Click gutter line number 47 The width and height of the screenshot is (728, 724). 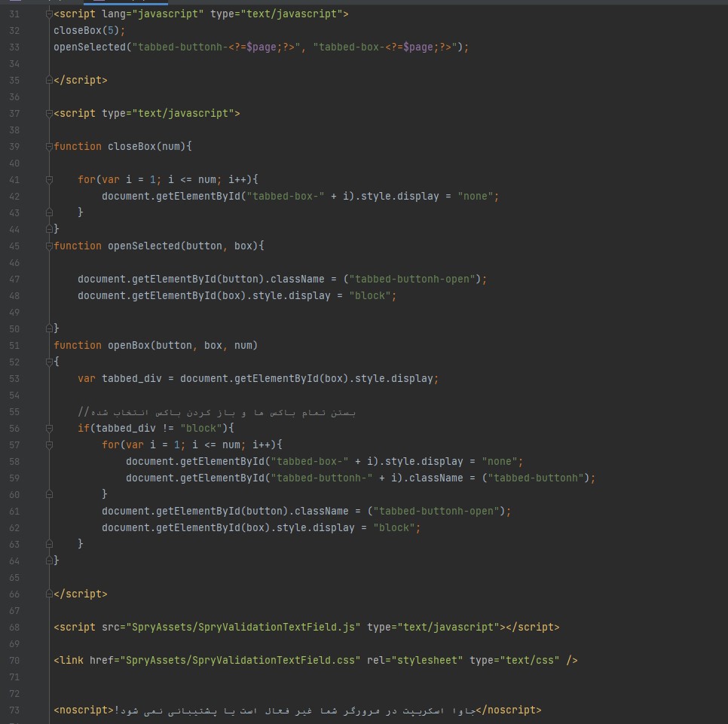[x=14, y=280]
